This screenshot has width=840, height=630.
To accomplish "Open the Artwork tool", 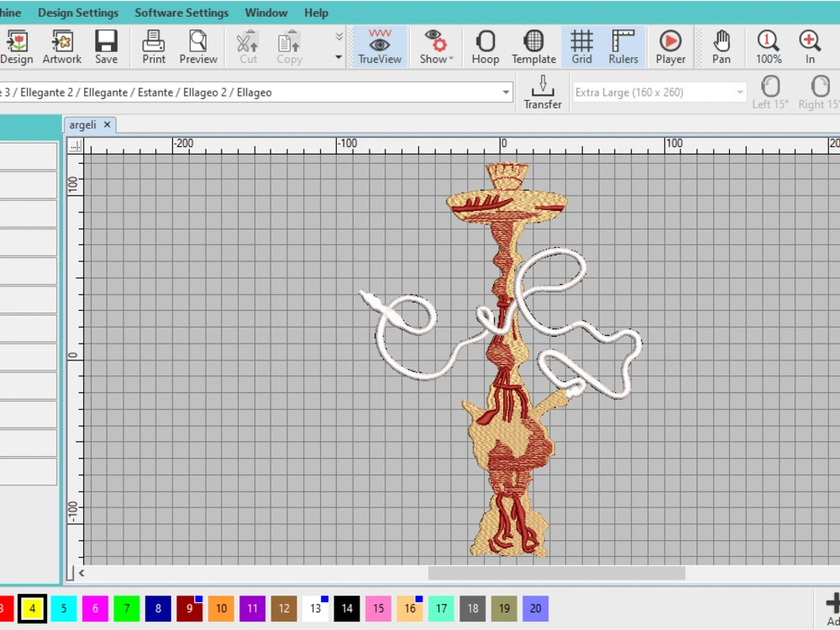I will tap(62, 47).
